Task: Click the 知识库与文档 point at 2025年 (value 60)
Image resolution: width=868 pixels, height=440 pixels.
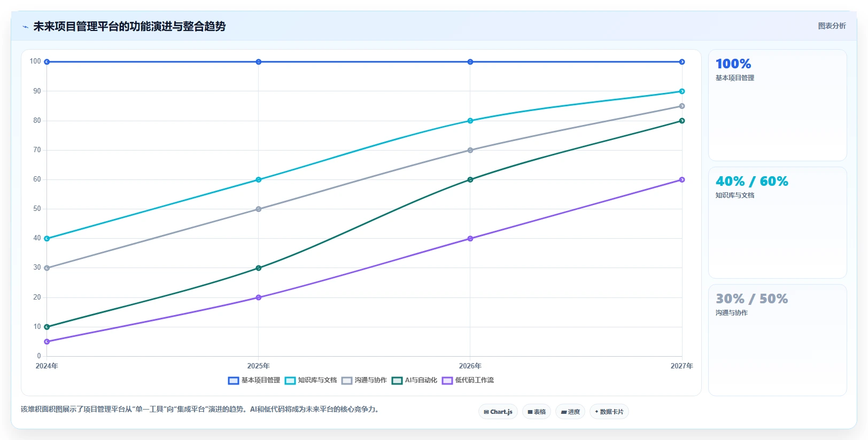Action: [x=259, y=180]
